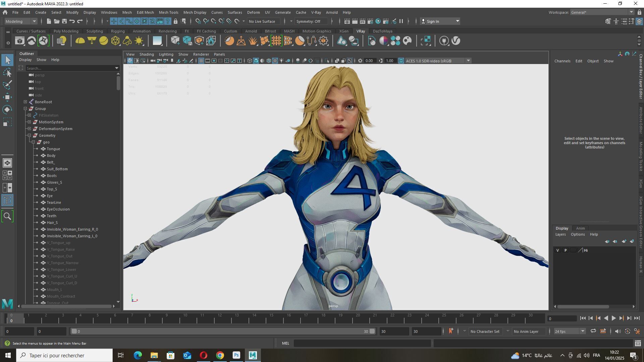Open Photoshop from the taskbar
The width and height of the screenshot is (644, 362).
pyautogui.click(x=236, y=355)
